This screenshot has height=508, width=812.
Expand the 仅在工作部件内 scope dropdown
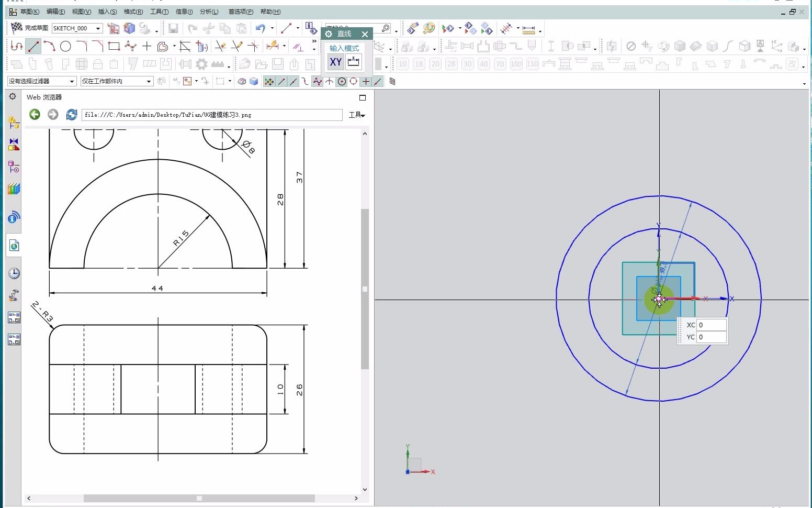pyautogui.click(x=149, y=82)
